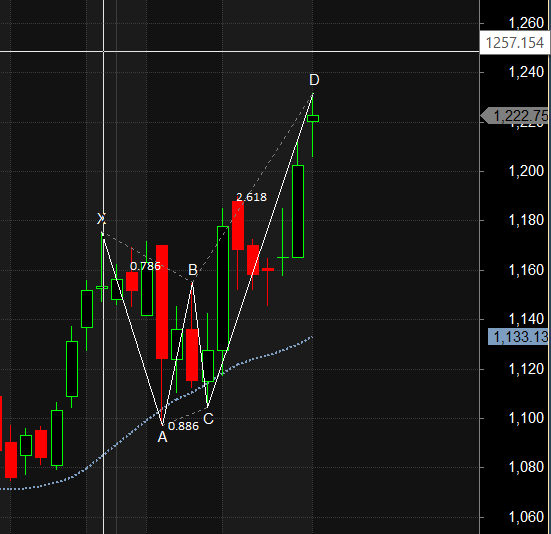
Task: Click the last price marker 1,222.75
Action: coord(515,116)
